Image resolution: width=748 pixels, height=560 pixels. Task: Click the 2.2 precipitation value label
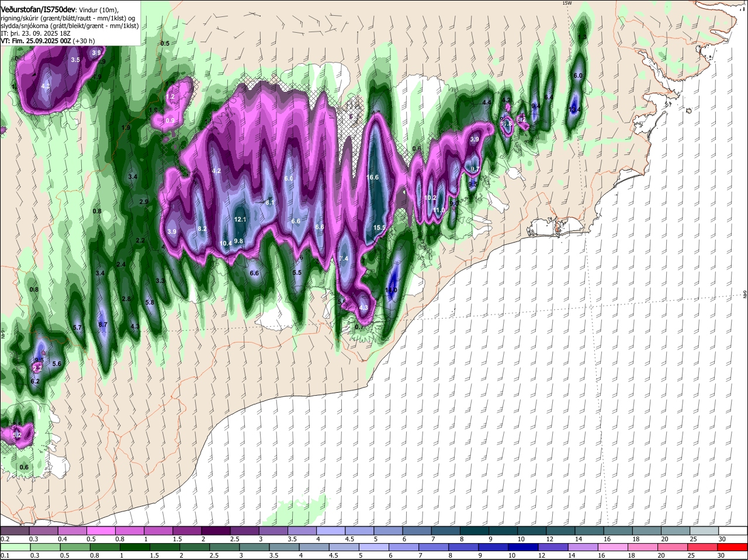[140, 240]
